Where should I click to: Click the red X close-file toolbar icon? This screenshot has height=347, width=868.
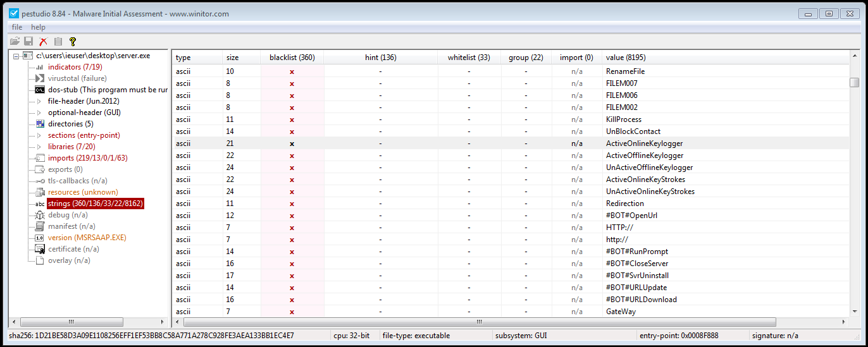pos(43,41)
